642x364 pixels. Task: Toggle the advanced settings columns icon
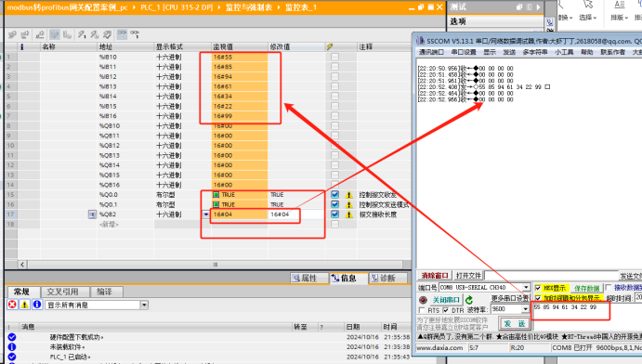point(67,34)
